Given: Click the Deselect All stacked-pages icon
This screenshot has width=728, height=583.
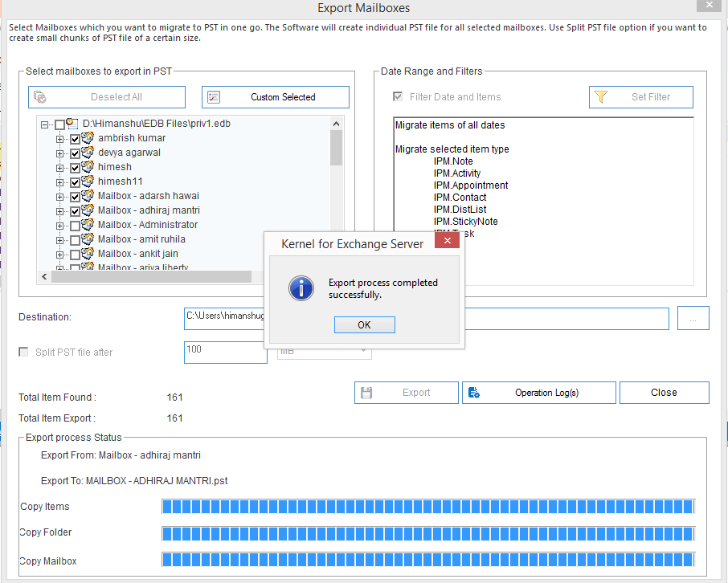Looking at the screenshot, I should point(40,96).
